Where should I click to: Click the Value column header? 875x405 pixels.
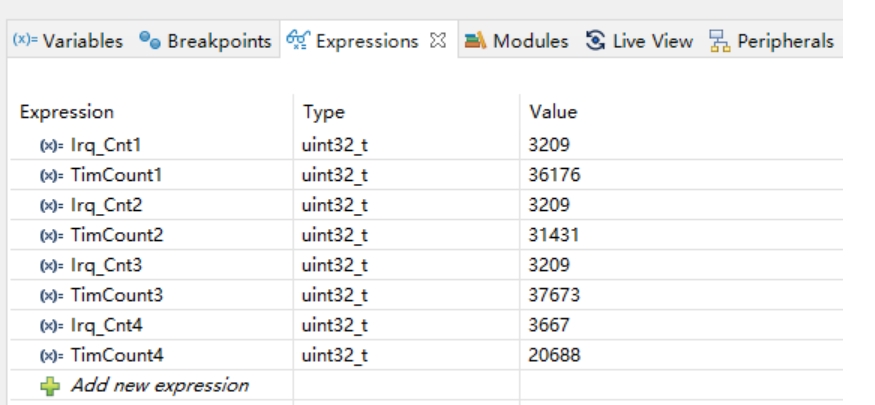(x=556, y=112)
